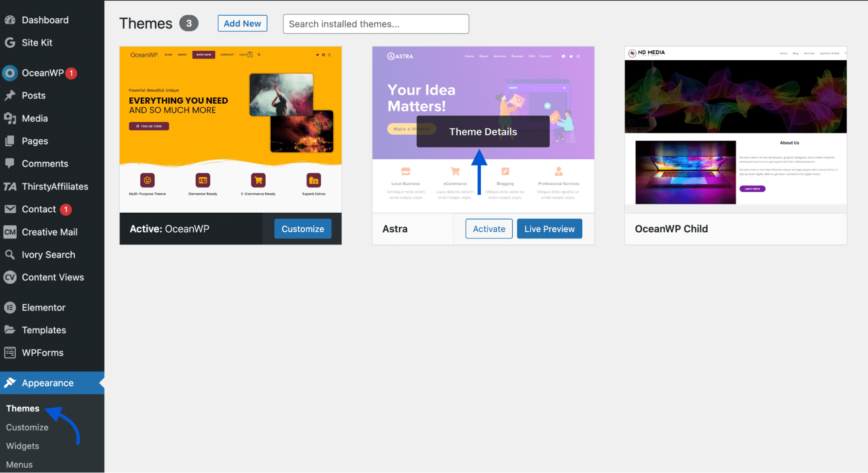
Task: Select the Posts icon in sidebar
Action: [11, 95]
